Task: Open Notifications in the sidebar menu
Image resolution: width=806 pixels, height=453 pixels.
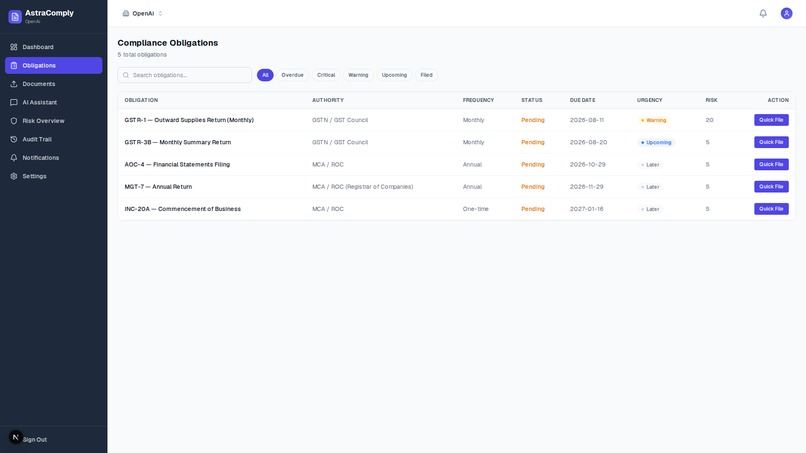Action: click(x=53, y=158)
